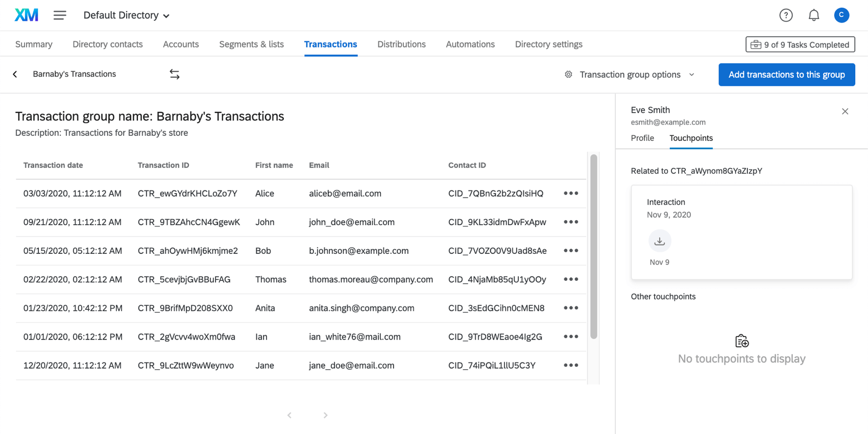The height and width of the screenshot is (434, 868).
Task: Open the user account avatar
Action: pos(841,15)
